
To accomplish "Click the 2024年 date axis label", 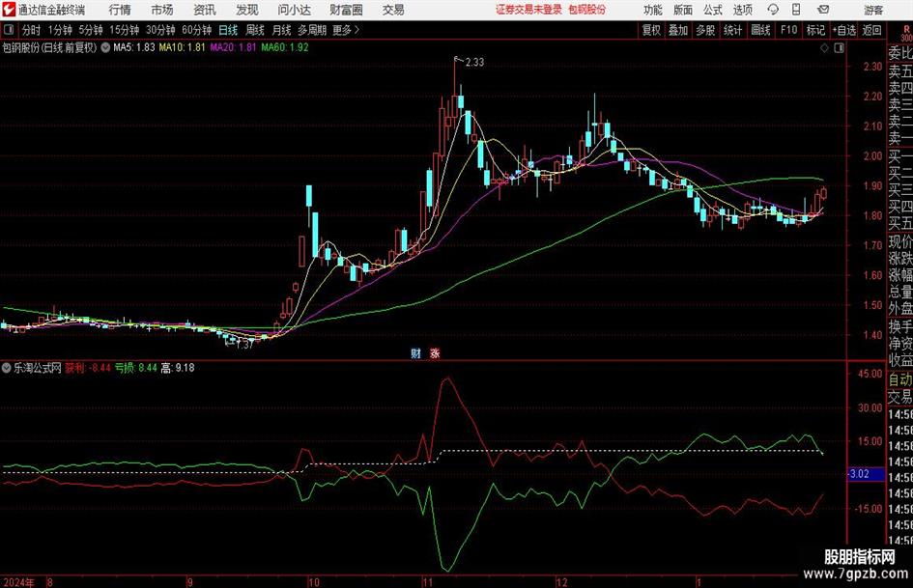I will point(18,582).
